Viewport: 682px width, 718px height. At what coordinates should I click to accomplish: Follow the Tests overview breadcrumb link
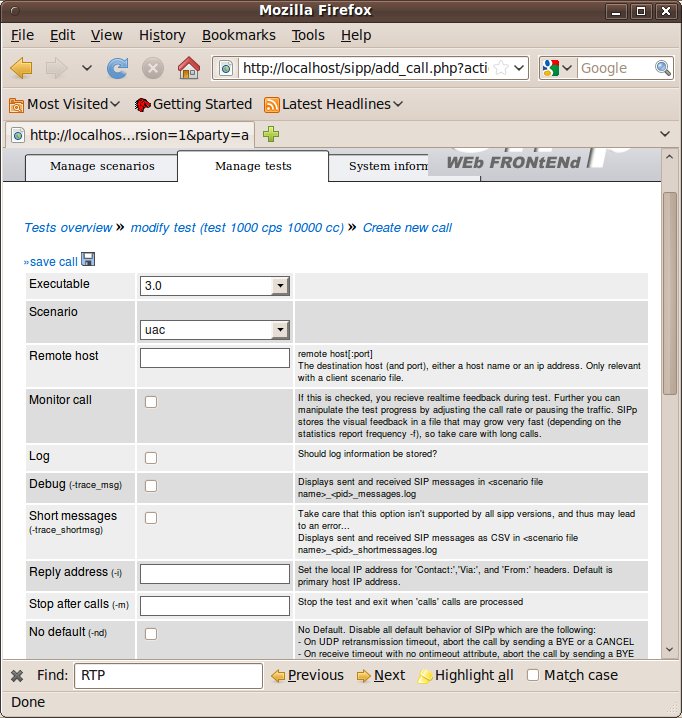click(68, 228)
